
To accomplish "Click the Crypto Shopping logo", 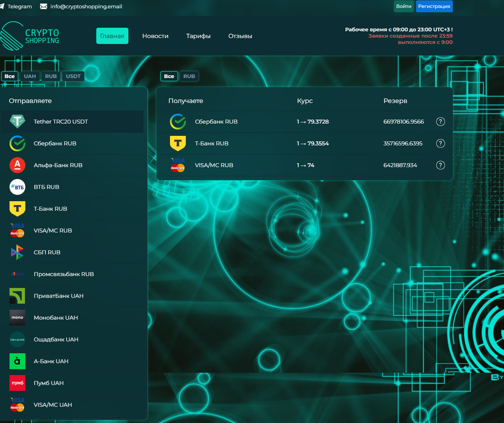I will tap(30, 36).
